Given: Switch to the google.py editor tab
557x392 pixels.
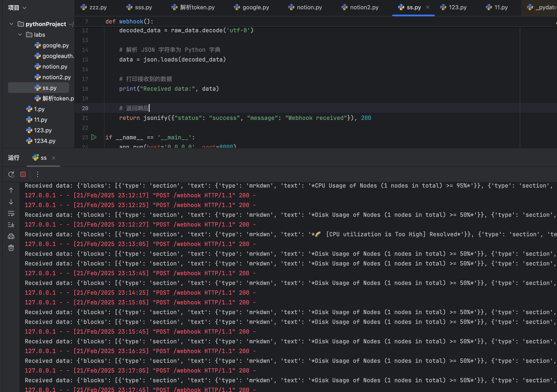Looking at the screenshot, I should point(251,8).
